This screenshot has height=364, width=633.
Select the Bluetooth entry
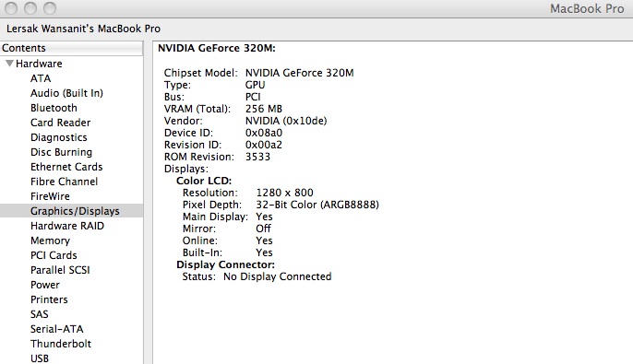54,108
